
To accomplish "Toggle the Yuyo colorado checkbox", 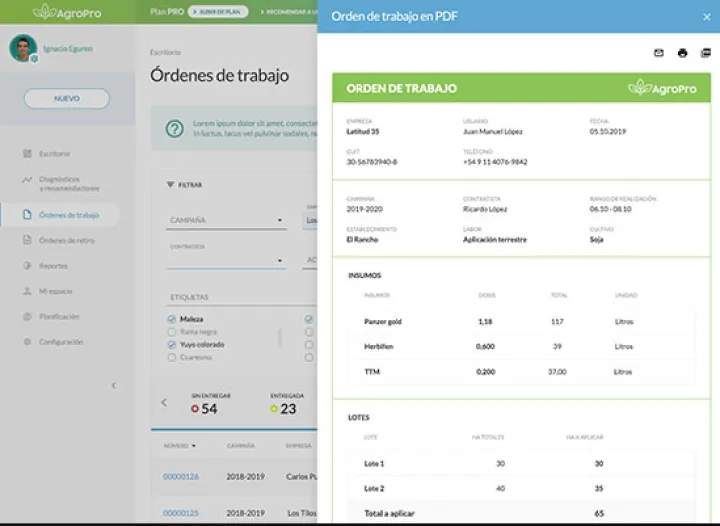I will [172, 344].
